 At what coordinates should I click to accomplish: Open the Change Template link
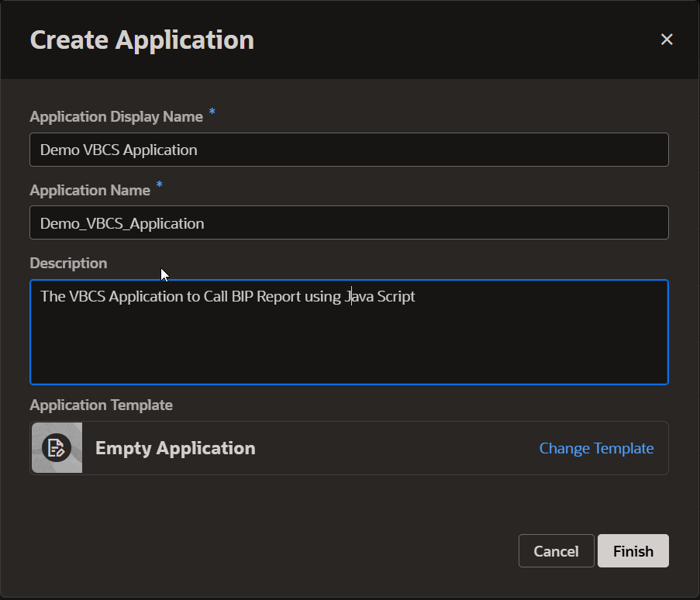596,448
